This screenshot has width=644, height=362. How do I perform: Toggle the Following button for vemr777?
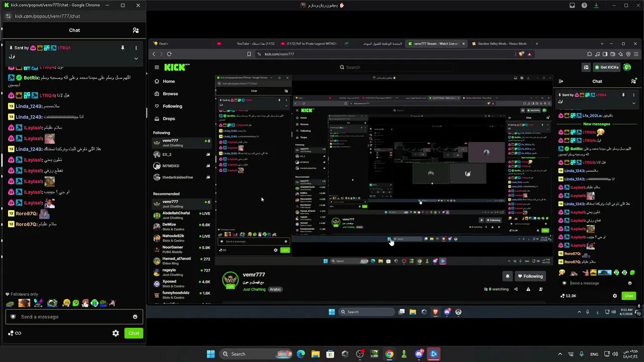pyautogui.click(x=530, y=276)
